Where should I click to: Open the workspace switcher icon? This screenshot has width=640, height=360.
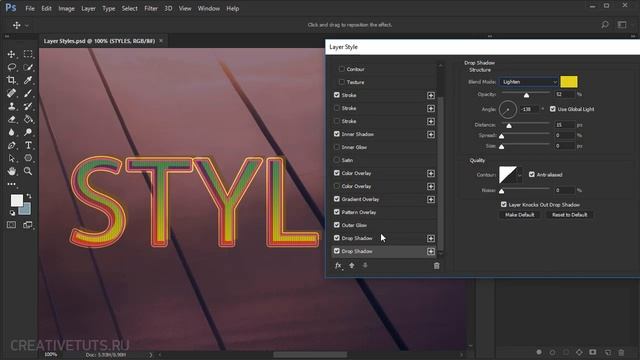[x=622, y=25]
